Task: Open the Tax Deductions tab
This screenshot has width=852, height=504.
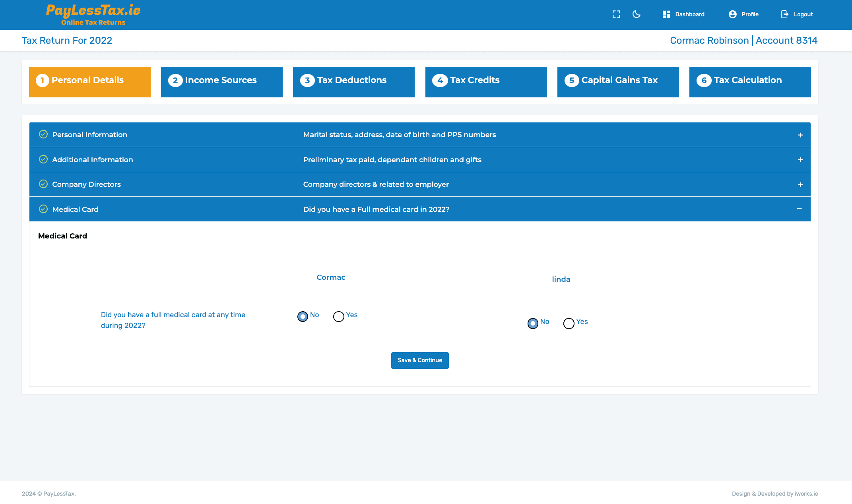Action: click(x=354, y=82)
